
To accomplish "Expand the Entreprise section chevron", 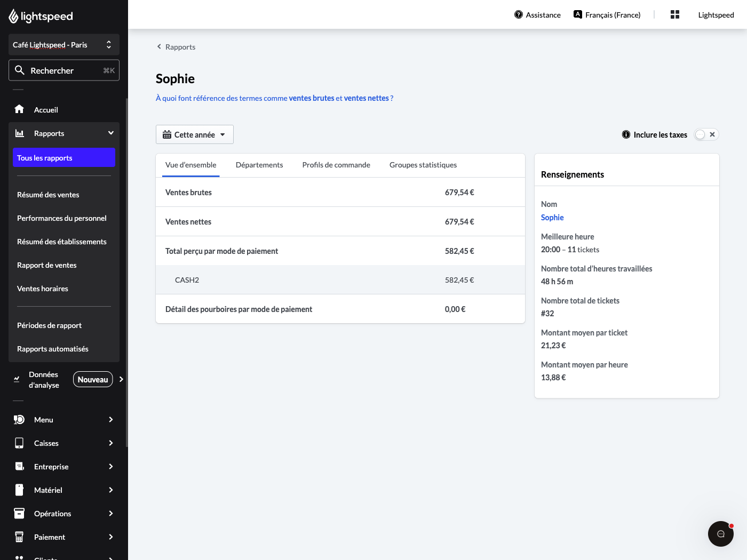I will [x=111, y=467].
